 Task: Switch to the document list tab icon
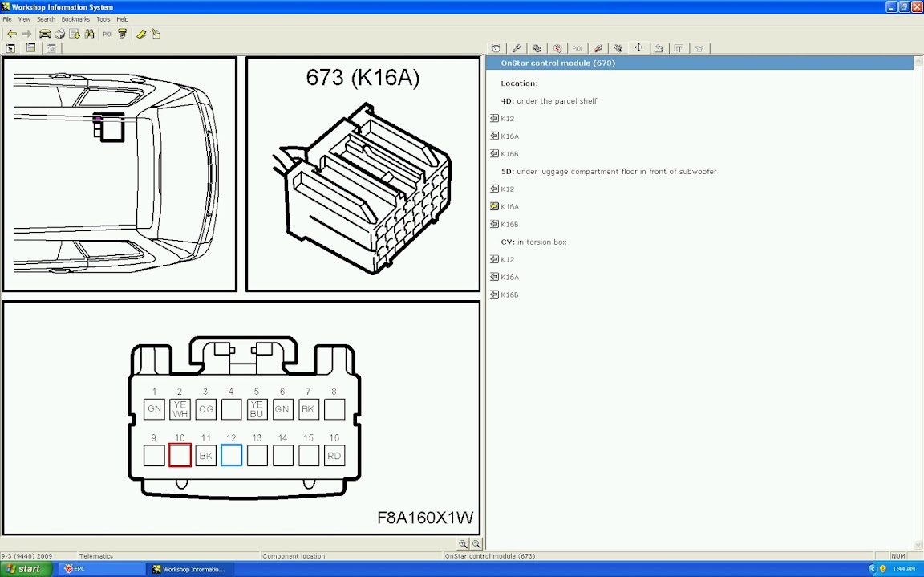tap(30, 48)
